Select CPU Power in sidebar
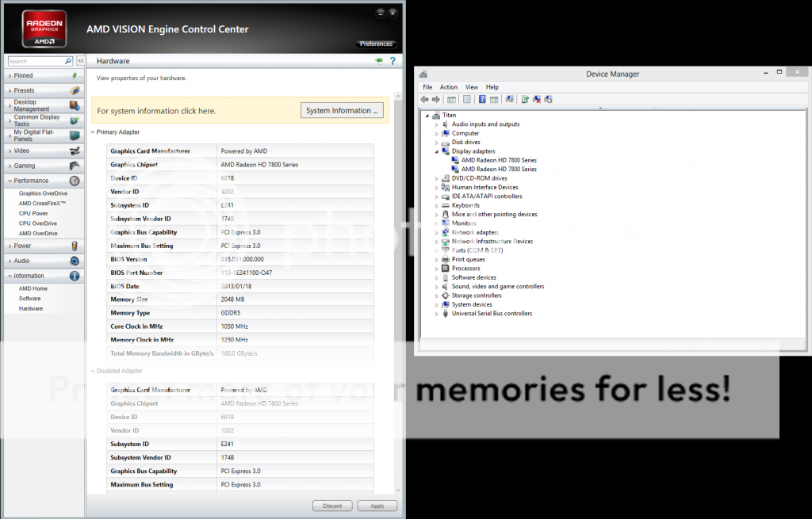Screen dimensions: 812x519 tap(33, 213)
